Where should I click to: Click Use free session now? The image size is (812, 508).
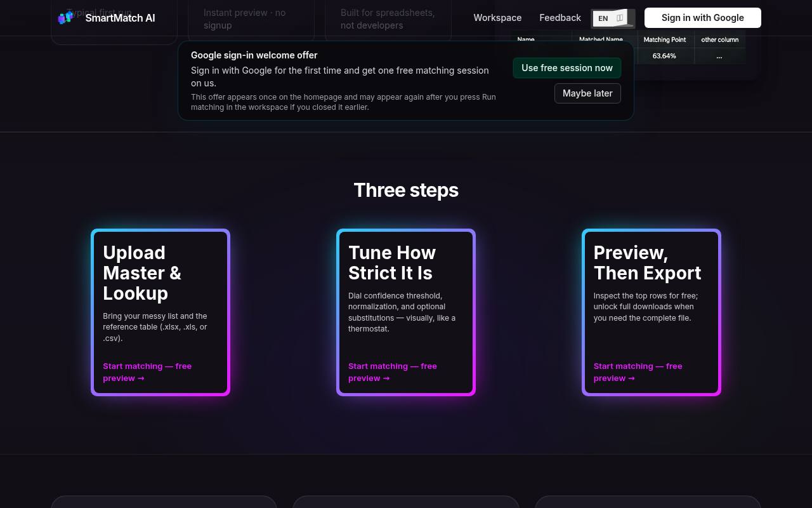point(567,68)
